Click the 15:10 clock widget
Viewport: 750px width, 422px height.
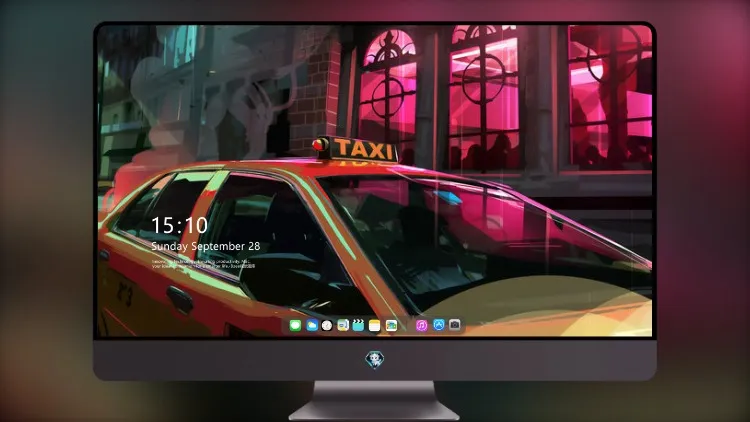tap(179, 225)
